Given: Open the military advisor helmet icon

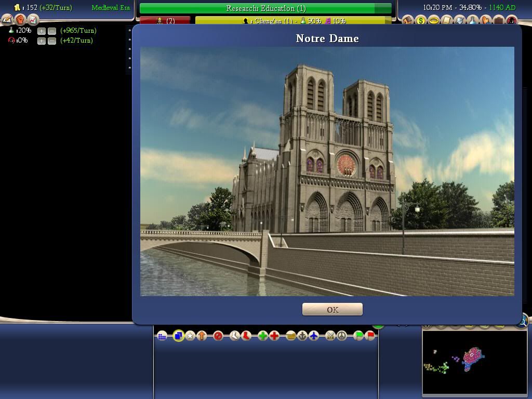Looking at the screenshot, I should (x=460, y=20).
